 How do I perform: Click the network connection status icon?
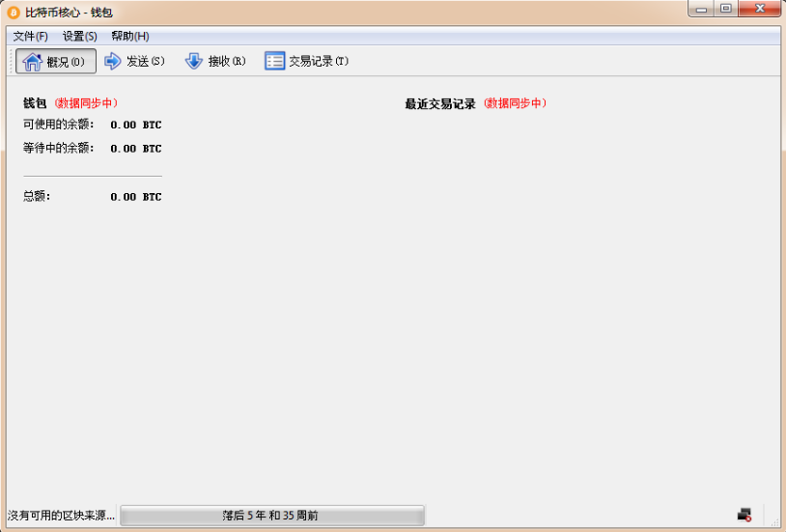tap(744, 515)
